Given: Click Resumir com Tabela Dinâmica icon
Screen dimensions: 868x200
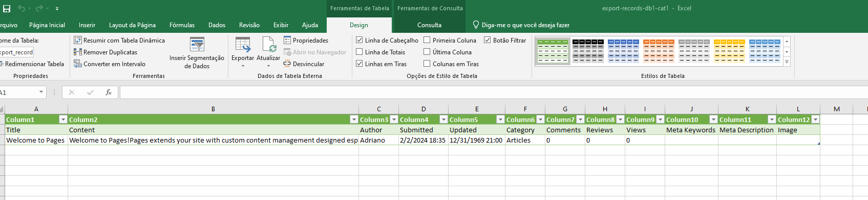Looking at the screenshot, I should (x=78, y=40).
